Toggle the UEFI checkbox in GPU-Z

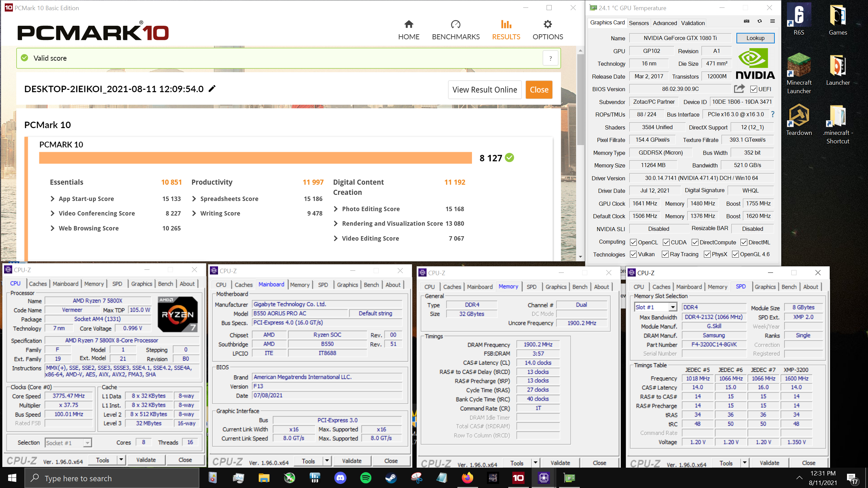click(x=753, y=89)
